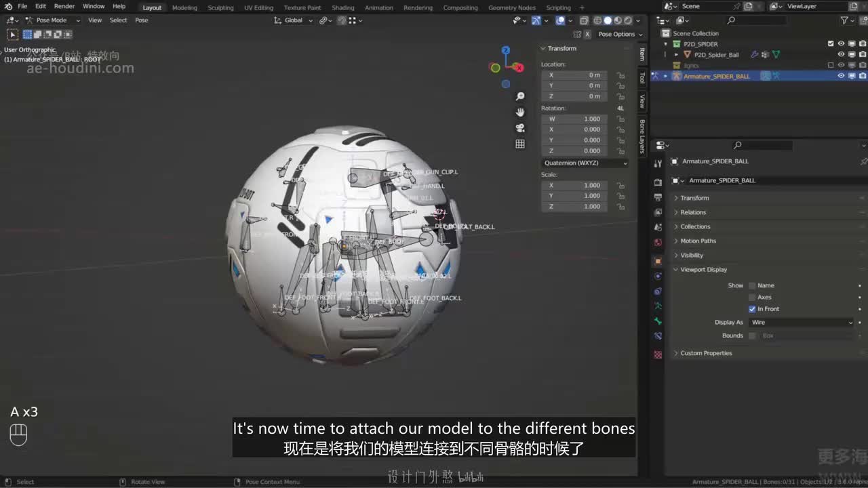Image resolution: width=868 pixels, height=488 pixels.
Task: Expand the Motion Paths panel
Action: 698,241
